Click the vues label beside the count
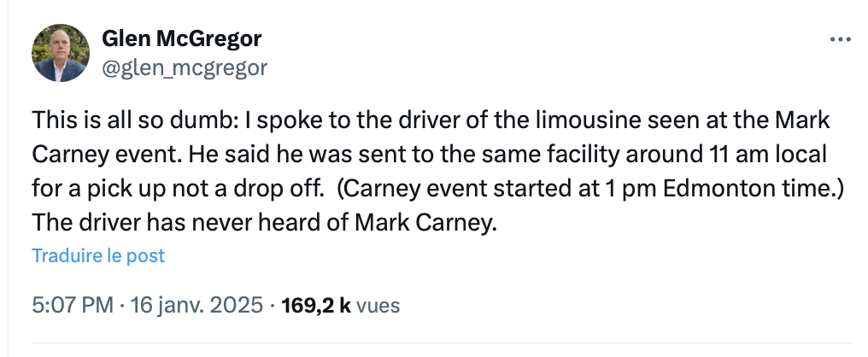This screenshot has height=357, width=868. [x=378, y=306]
